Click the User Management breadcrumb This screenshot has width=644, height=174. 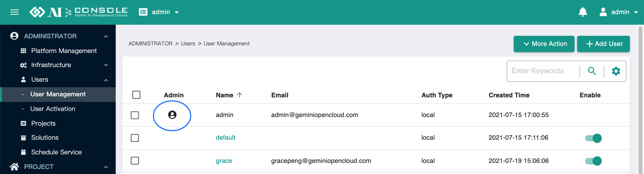[x=226, y=44]
